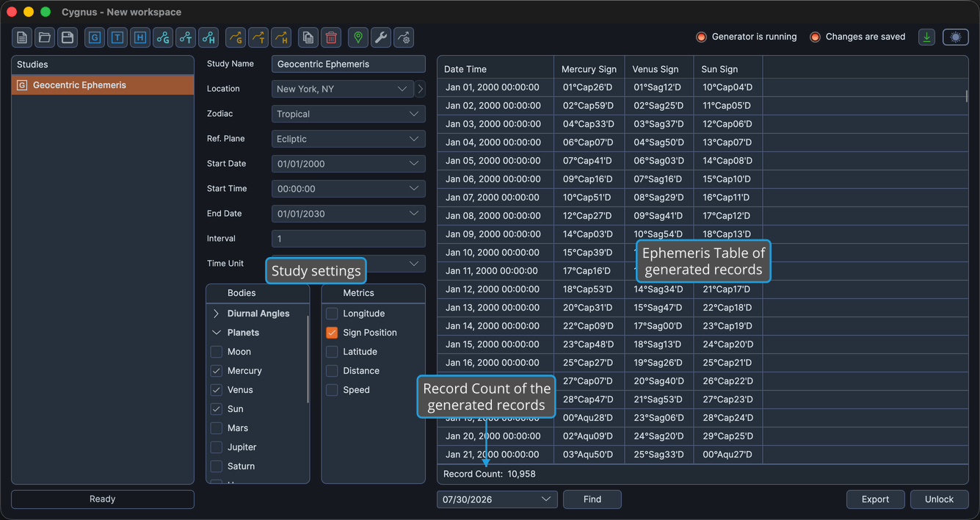Open the Start Date picker dropdown
This screenshot has width=980, height=520.
coord(349,164)
